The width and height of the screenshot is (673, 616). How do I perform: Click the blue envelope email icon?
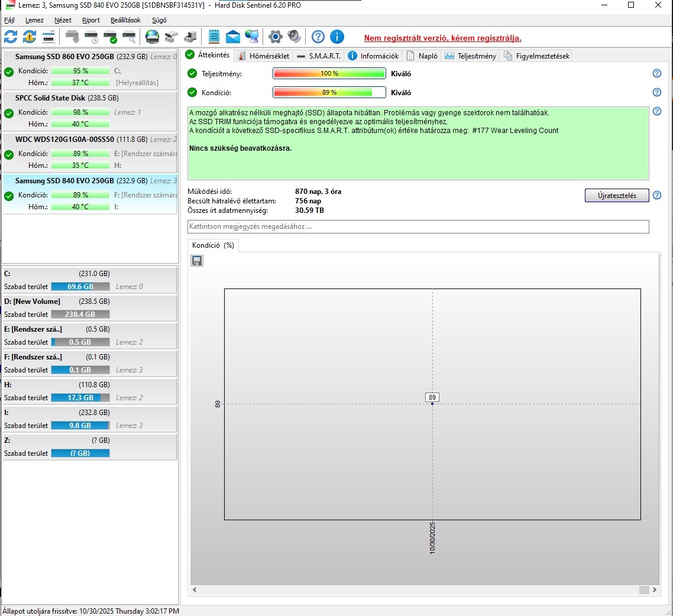click(x=232, y=37)
